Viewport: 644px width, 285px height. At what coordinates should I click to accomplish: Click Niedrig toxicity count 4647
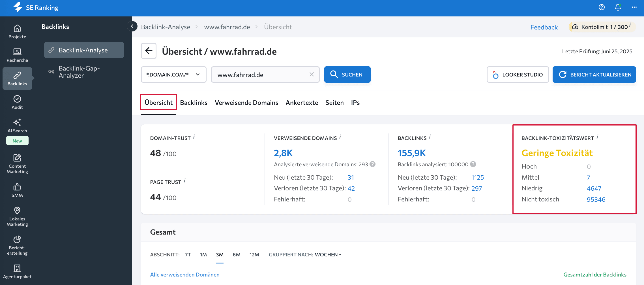(x=594, y=188)
